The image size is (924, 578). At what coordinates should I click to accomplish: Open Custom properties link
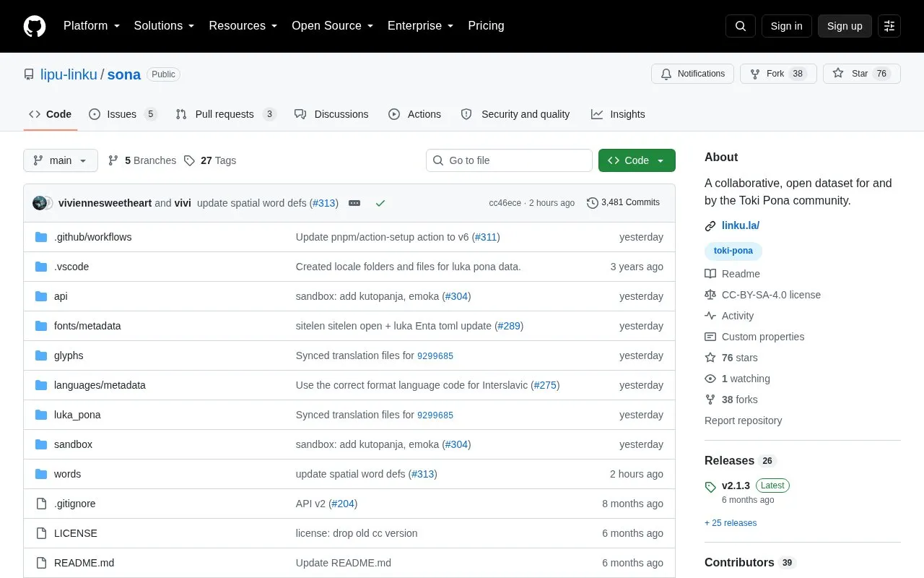pyautogui.click(x=754, y=337)
